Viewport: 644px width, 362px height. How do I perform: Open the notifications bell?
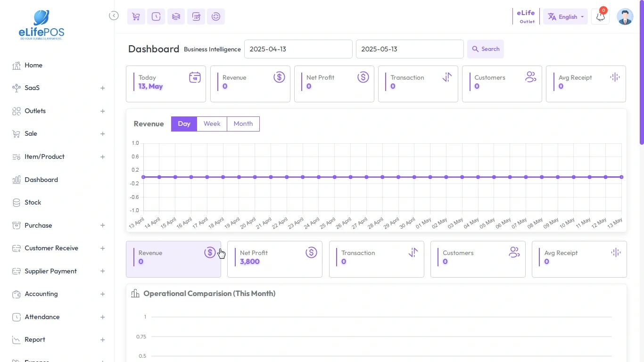[x=600, y=16]
